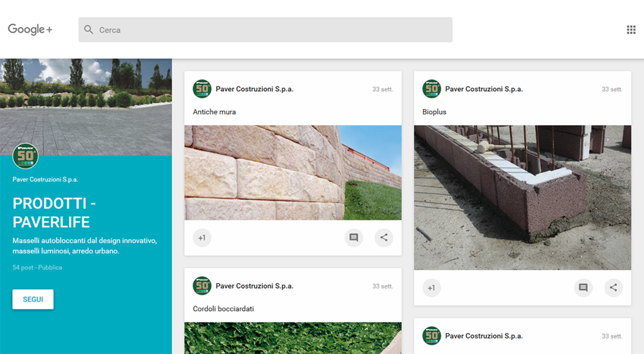
Task: Click the 'Cordoli bocciardati' post text
Action: click(223, 309)
